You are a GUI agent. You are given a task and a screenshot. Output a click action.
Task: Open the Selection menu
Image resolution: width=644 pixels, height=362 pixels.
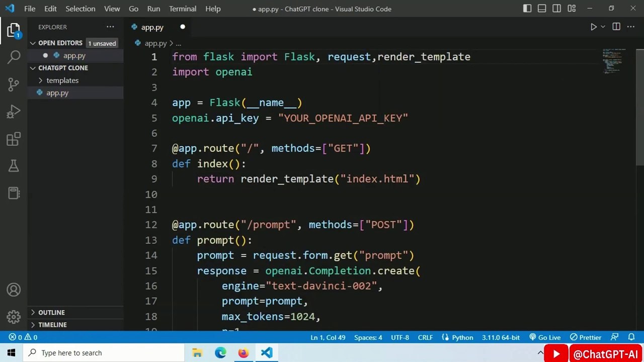[80, 9]
